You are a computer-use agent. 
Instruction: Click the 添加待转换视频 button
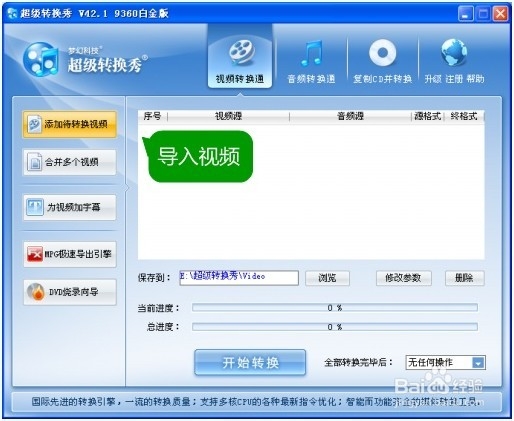coord(70,124)
